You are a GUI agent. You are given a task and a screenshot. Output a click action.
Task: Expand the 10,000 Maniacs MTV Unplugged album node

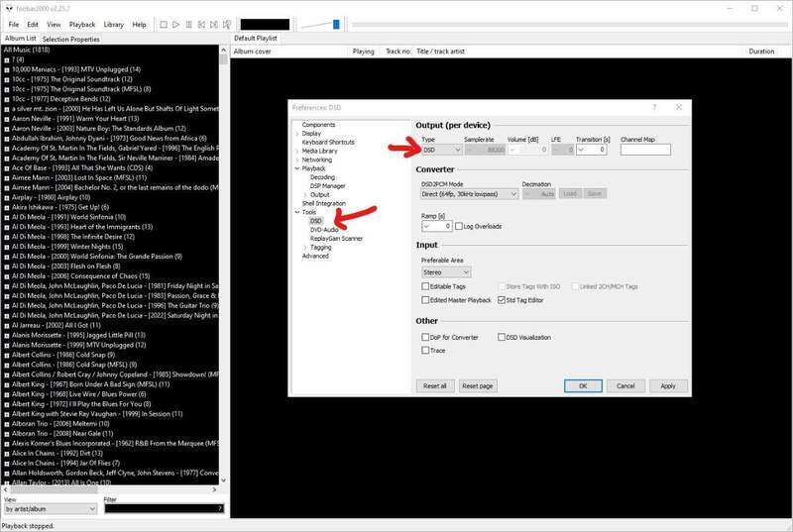[x=7, y=69]
